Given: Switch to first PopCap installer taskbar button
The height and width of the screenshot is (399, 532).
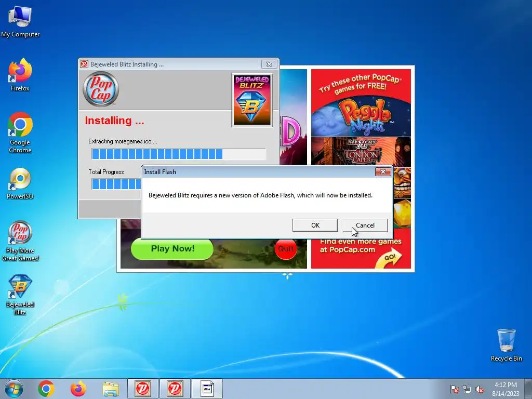Looking at the screenshot, I should pos(143,389).
